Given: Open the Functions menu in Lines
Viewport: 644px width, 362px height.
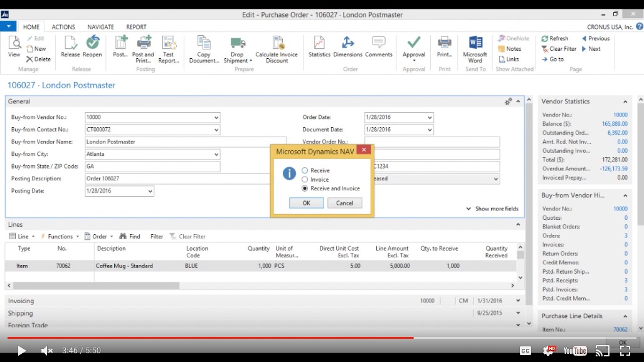Looking at the screenshot, I should (60, 236).
